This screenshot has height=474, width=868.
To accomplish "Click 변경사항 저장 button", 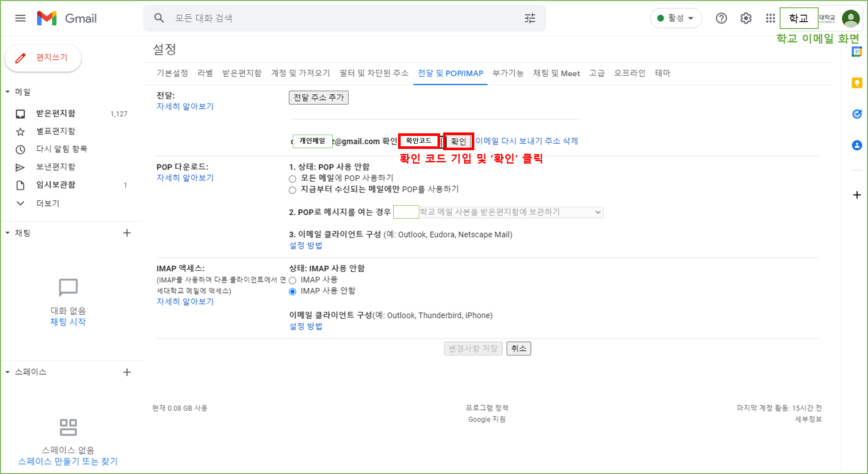I will [x=473, y=348].
